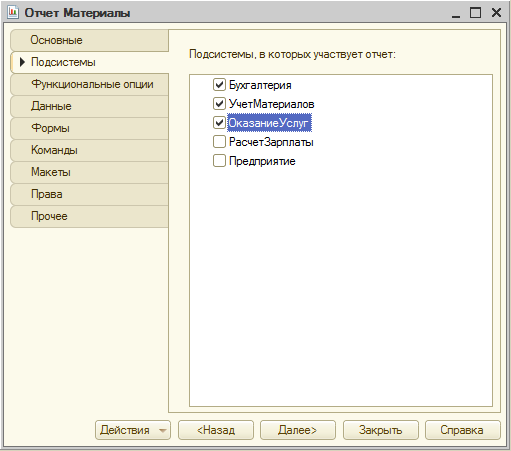This screenshot has height=451, width=511.
Task: Go to the Данные tab
Action: pos(90,106)
